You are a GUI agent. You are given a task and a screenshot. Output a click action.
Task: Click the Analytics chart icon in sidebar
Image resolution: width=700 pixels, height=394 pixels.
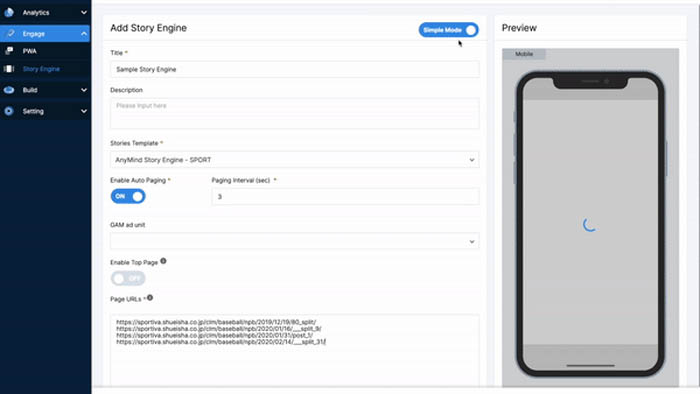click(x=9, y=12)
